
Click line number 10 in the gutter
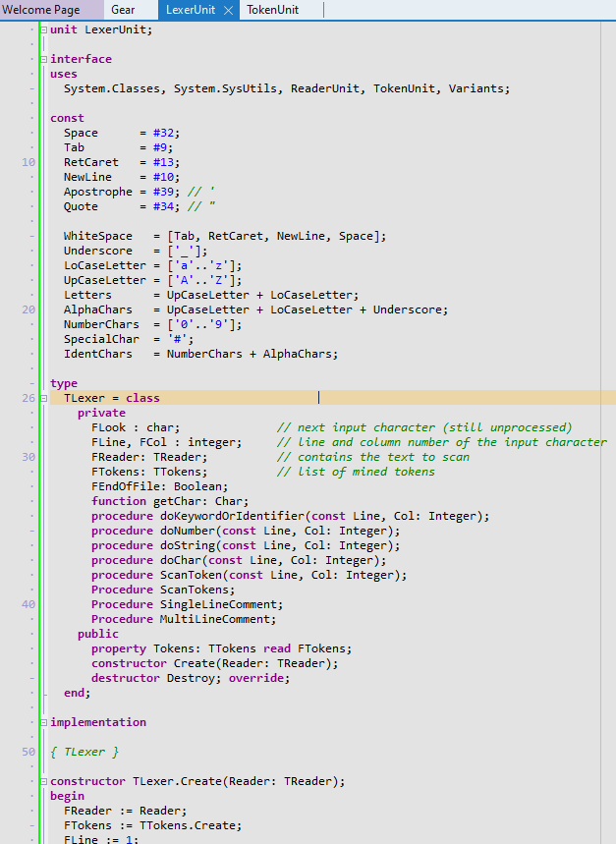tap(28, 162)
